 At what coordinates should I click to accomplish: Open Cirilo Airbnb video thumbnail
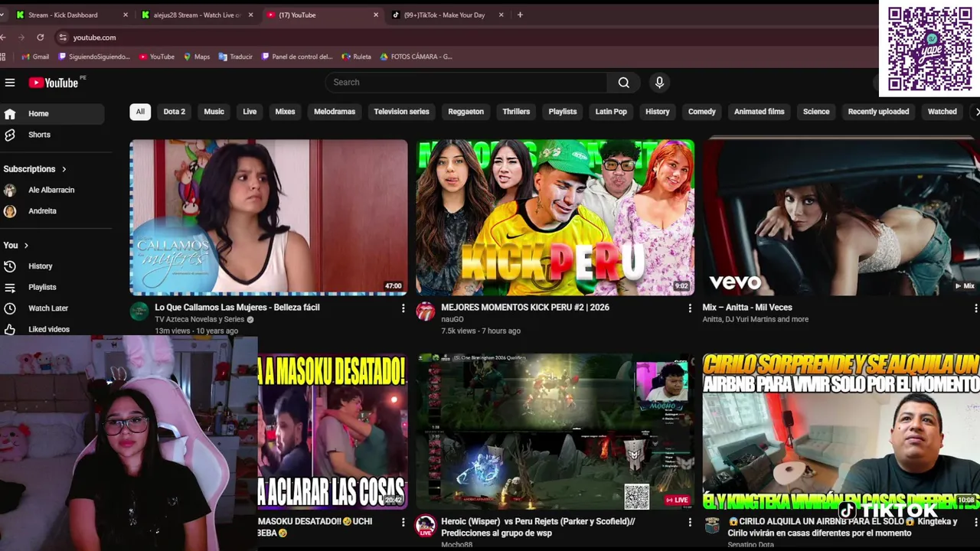pos(841,432)
